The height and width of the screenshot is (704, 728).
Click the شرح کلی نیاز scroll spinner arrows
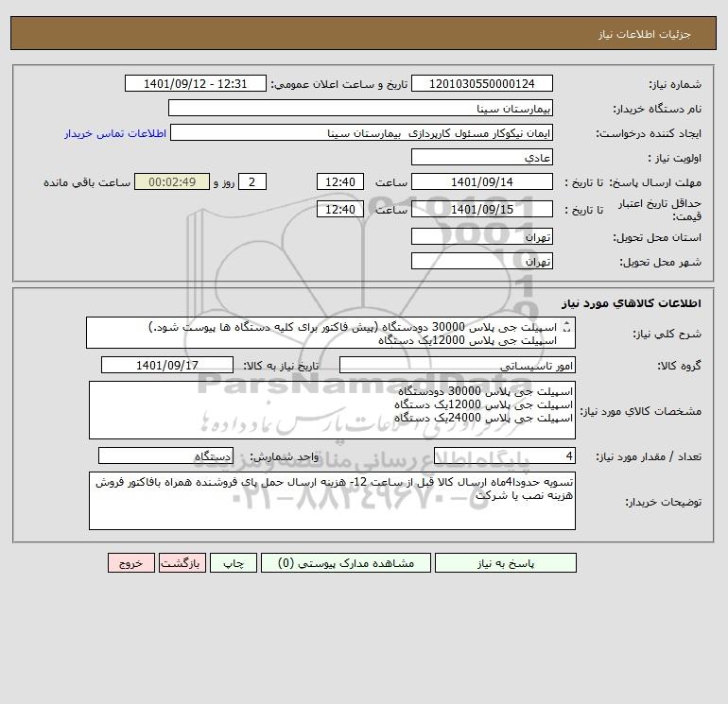[x=566, y=327]
